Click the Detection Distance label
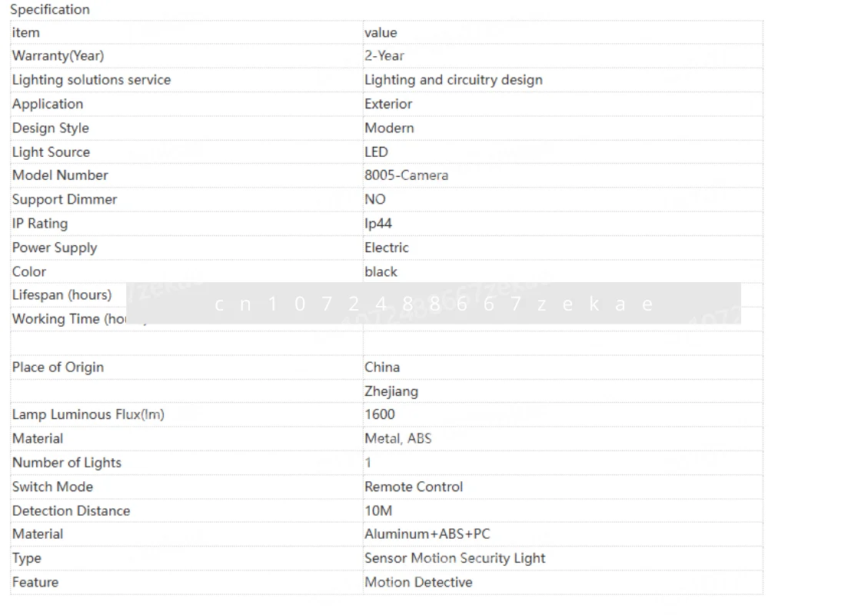 [x=72, y=511]
